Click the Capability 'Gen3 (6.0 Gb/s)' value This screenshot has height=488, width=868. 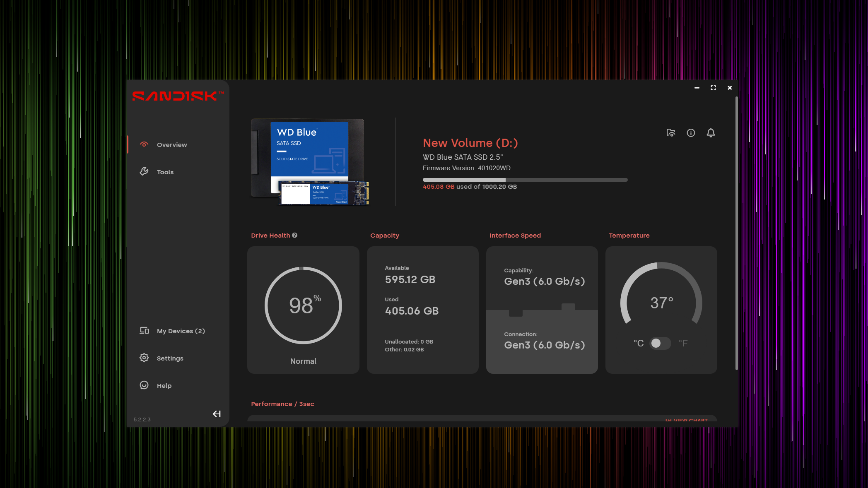(x=544, y=281)
